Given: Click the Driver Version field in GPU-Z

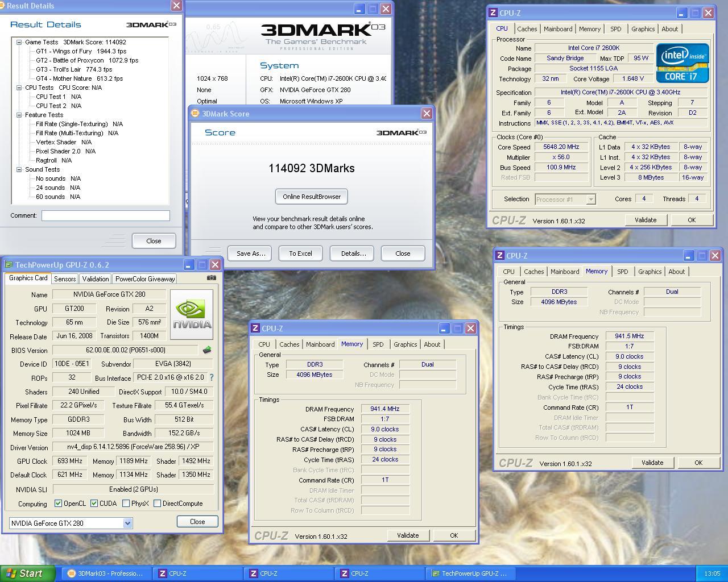Looking at the screenshot, I should pos(133,447).
